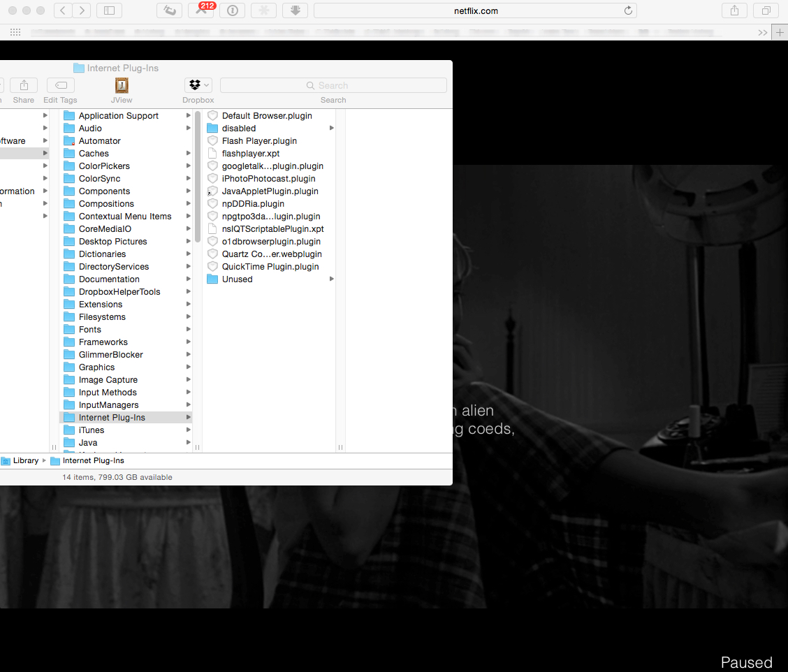Expand the Components folder arrow

click(x=189, y=191)
